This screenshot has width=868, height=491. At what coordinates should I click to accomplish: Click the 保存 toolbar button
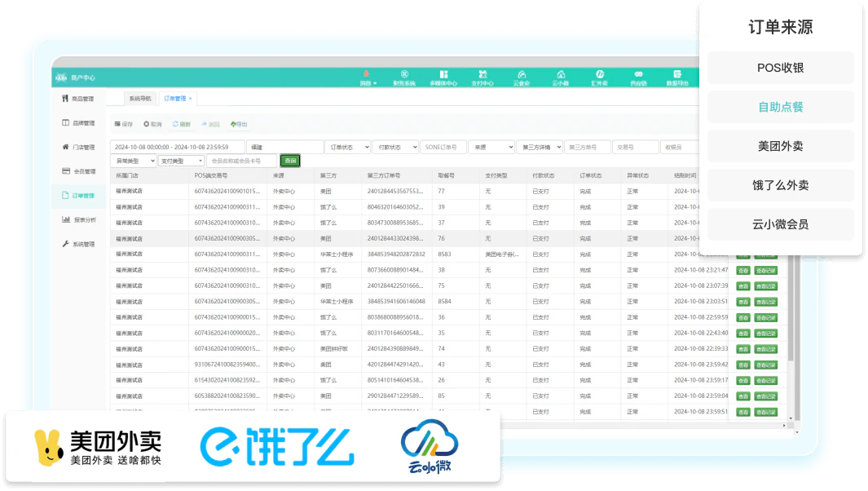pos(123,124)
